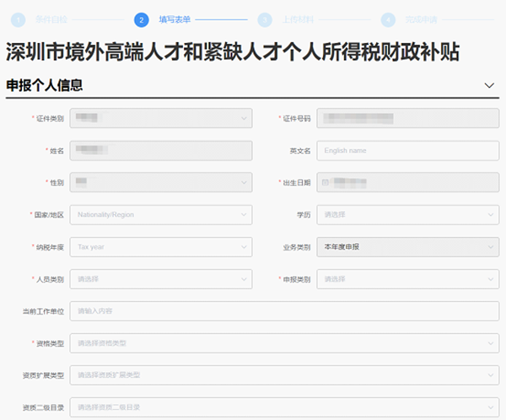
Task: Open the 证件类别 dropdown
Action: [x=161, y=118]
